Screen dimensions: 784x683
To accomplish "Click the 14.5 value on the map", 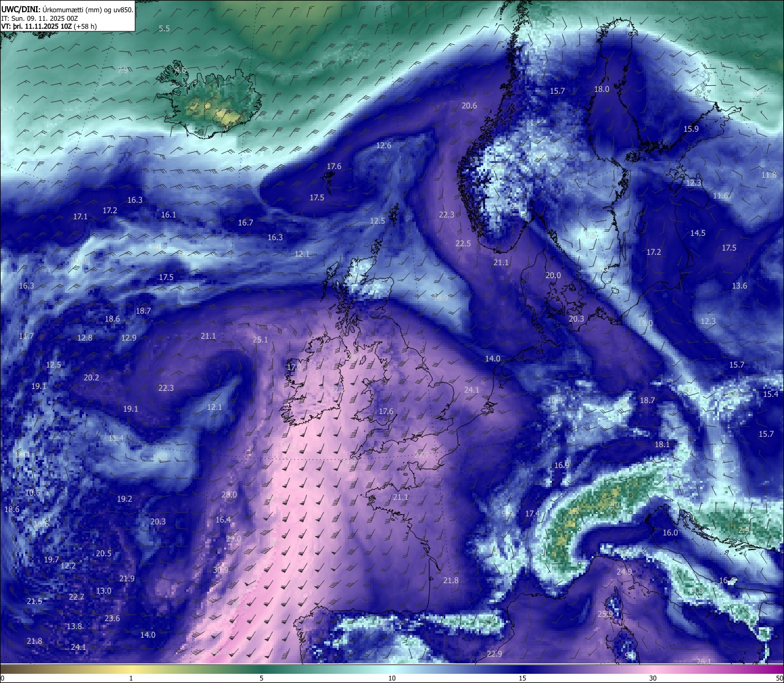I will pyautogui.click(x=698, y=233).
